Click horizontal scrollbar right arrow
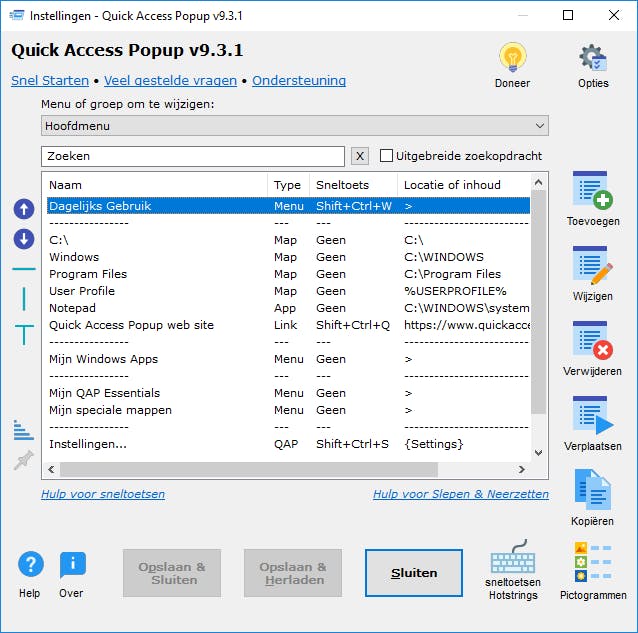The width and height of the screenshot is (638, 633). [x=522, y=469]
